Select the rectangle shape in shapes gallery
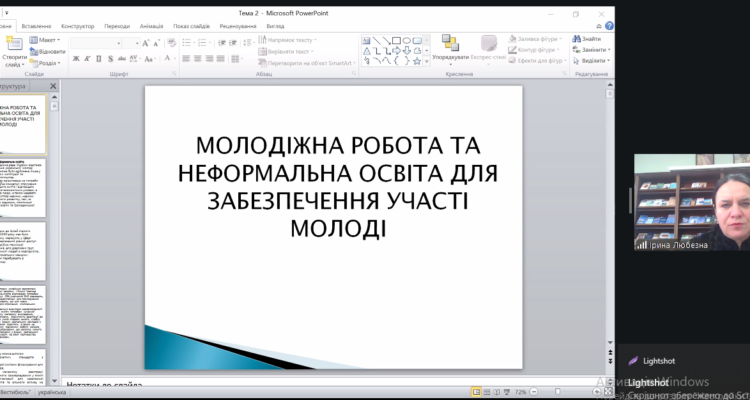The image size is (750, 400). pyautogui.click(x=396, y=39)
